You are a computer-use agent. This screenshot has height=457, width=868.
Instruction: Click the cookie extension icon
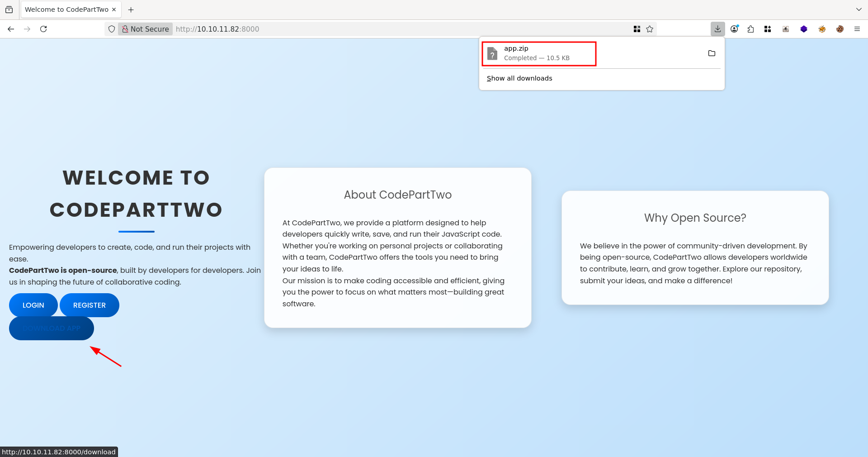(x=840, y=29)
